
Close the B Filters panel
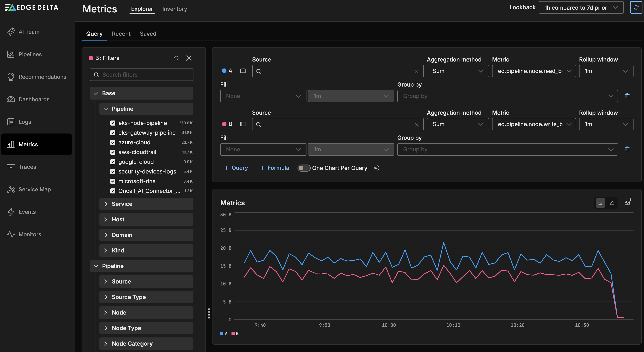(189, 58)
